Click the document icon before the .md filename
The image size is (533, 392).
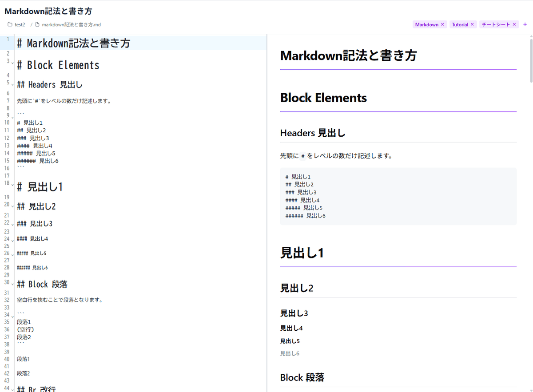click(x=37, y=24)
